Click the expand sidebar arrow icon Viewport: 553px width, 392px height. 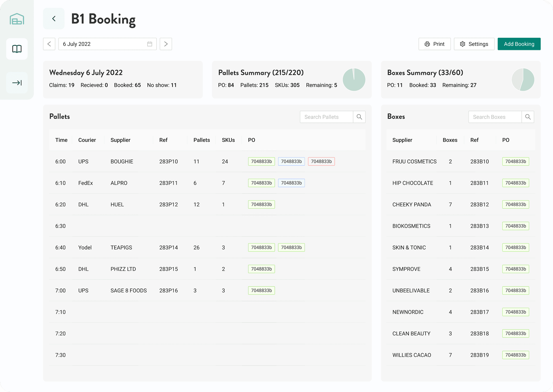(x=17, y=83)
